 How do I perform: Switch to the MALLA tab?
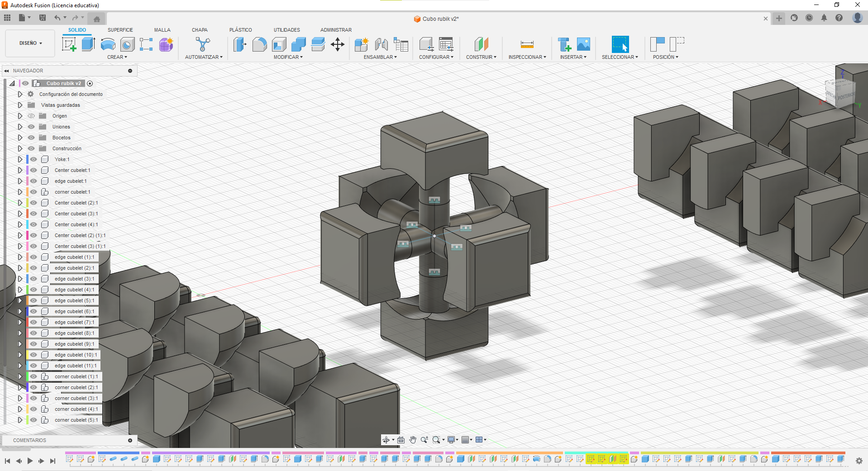pyautogui.click(x=162, y=30)
